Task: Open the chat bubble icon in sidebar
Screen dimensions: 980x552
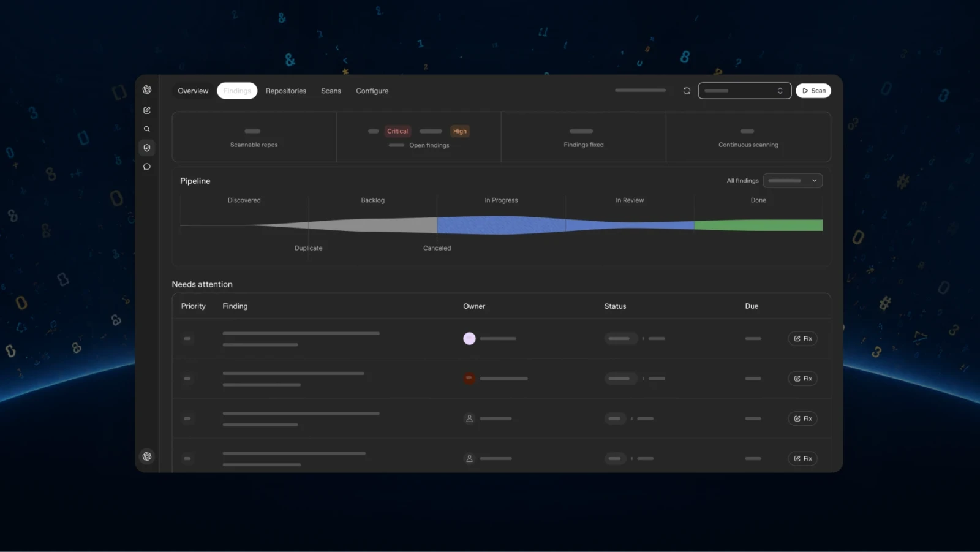Action: click(x=147, y=167)
